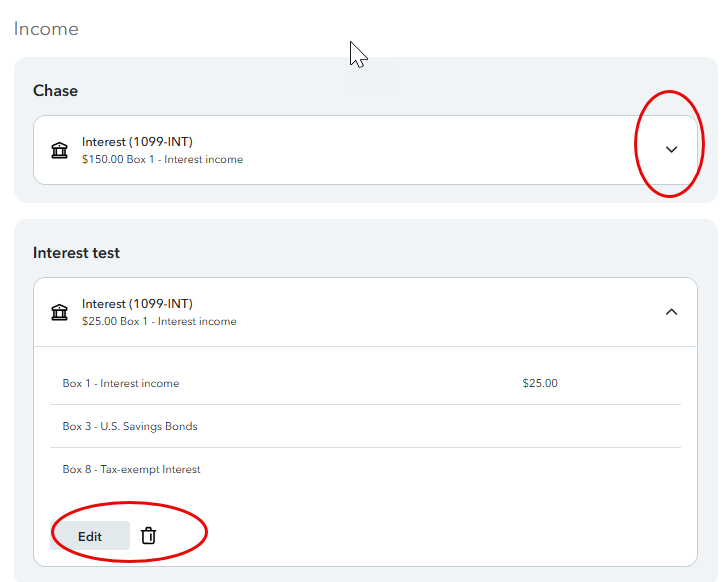Select the Box 8 - Tax-exempt Interest row
Viewport: 725px width, 582px height.
pos(365,469)
